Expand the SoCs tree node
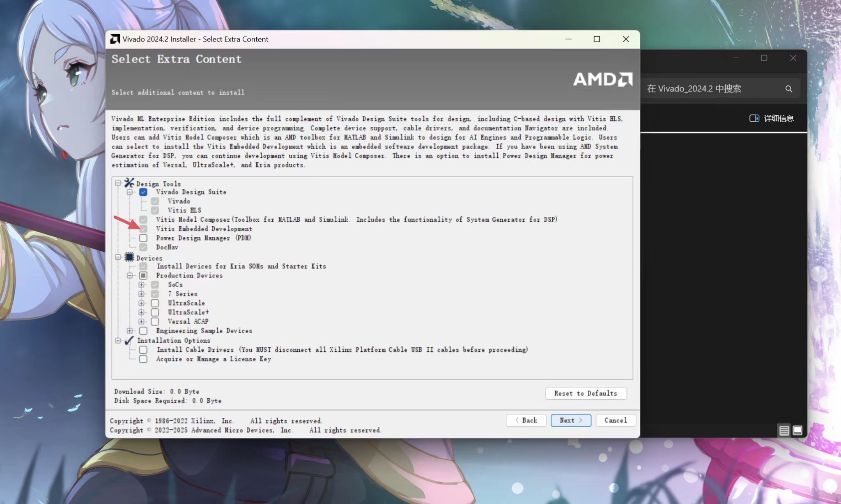841x504 pixels. [x=141, y=284]
